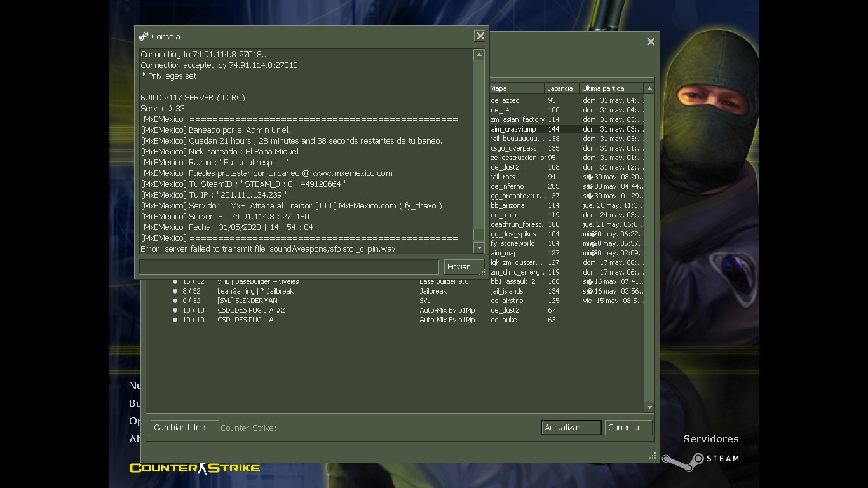The width and height of the screenshot is (868, 488).
Task: Close the Consola window
Action: click(x=480, y=36)
